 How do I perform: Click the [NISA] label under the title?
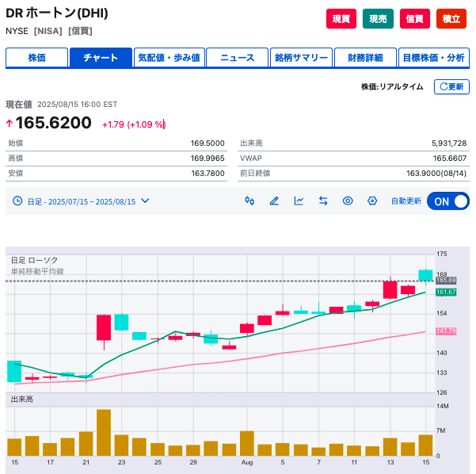[48, 31]
